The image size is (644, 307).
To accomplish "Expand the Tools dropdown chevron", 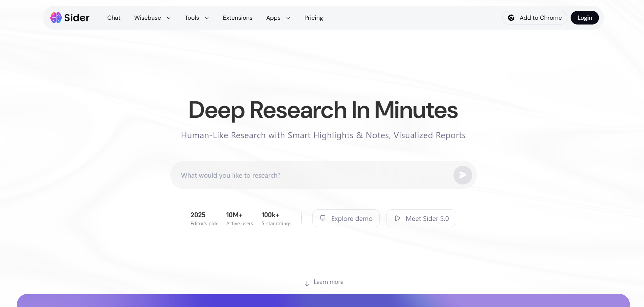I will [207, 18].
